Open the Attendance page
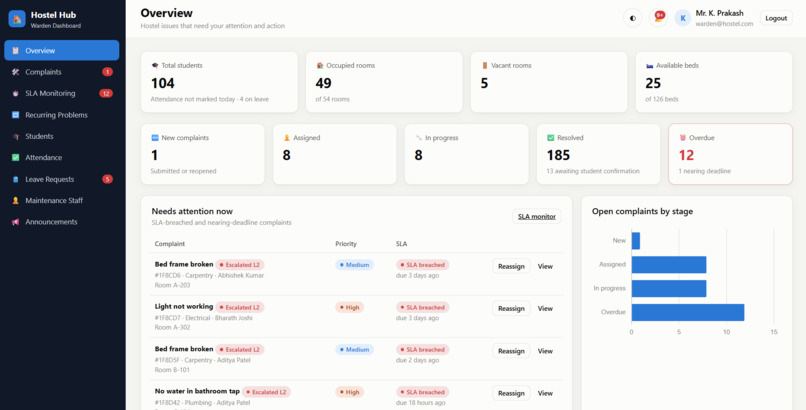806x410 pixels. pos(62,158)
